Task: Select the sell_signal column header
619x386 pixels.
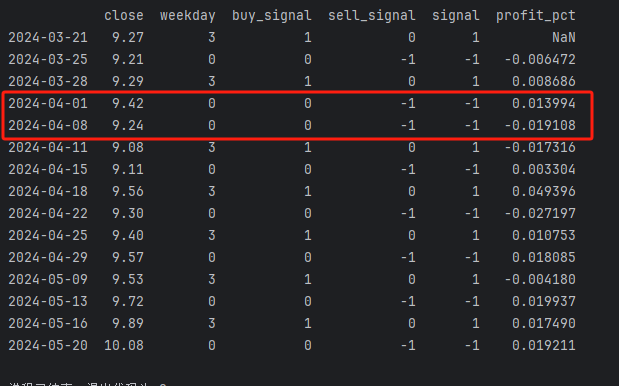Action: click(371, 16)
